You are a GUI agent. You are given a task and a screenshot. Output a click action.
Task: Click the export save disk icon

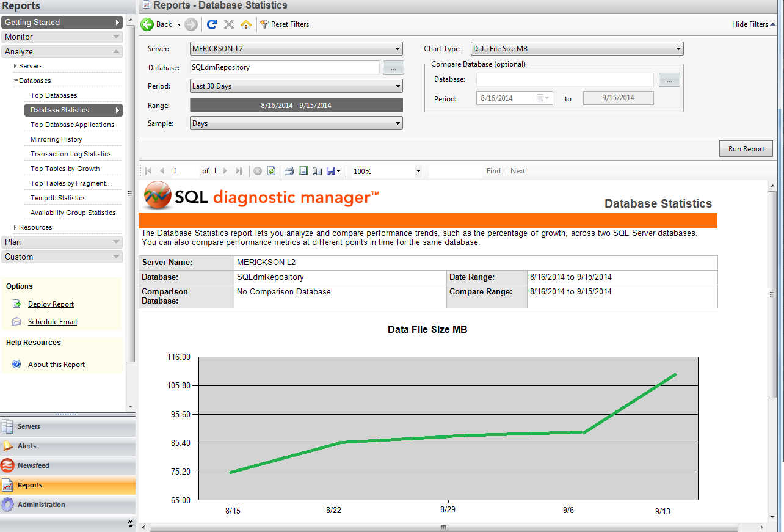[x=331, y=171]
